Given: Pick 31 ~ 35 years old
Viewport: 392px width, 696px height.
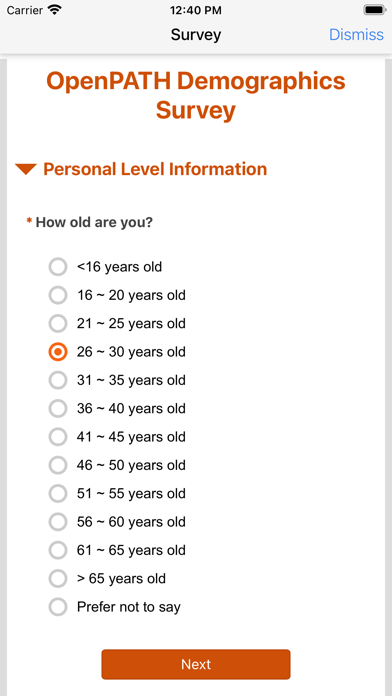Looking at the screenshot, I should 58,380.
